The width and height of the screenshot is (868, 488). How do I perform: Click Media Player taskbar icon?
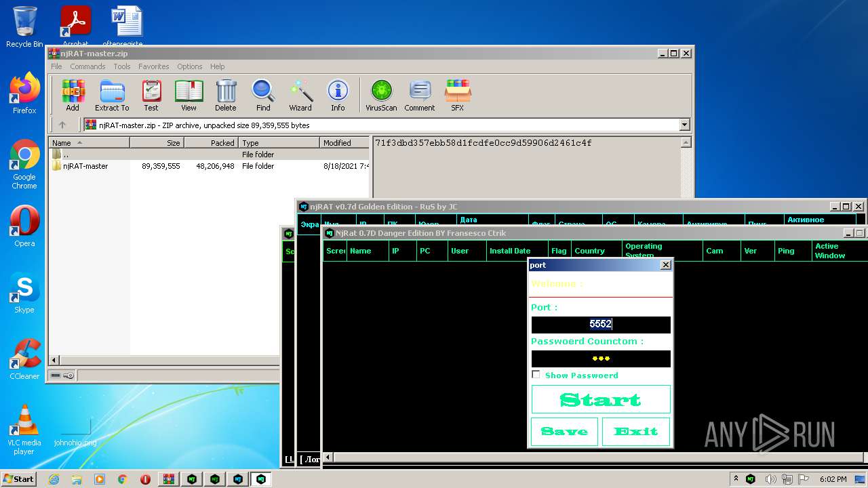(x=100, y=479)
